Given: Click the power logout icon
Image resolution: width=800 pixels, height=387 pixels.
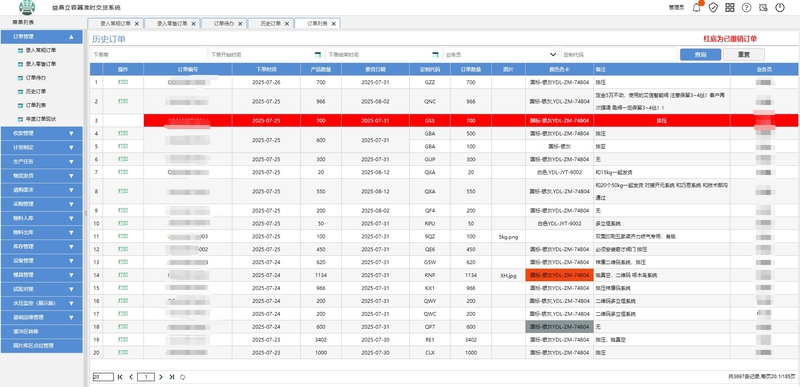Looking at the screenshot, I should click(x=780, y=7).
